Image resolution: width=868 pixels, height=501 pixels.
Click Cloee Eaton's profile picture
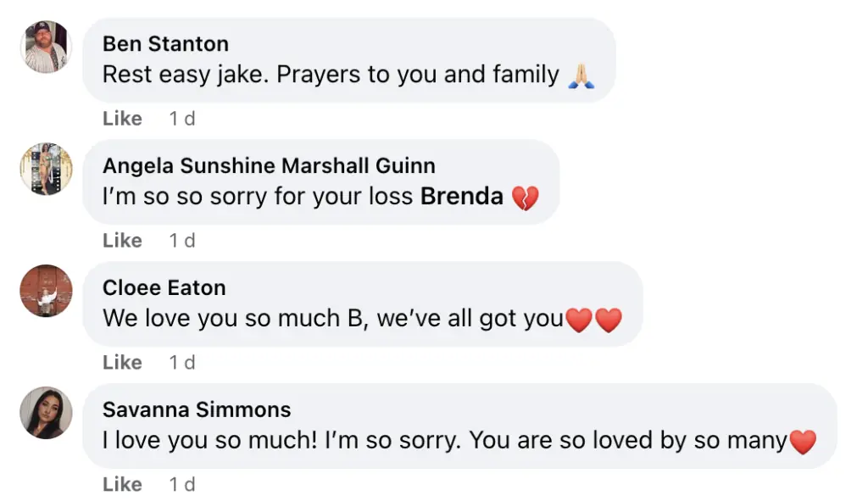pos(45,290)
